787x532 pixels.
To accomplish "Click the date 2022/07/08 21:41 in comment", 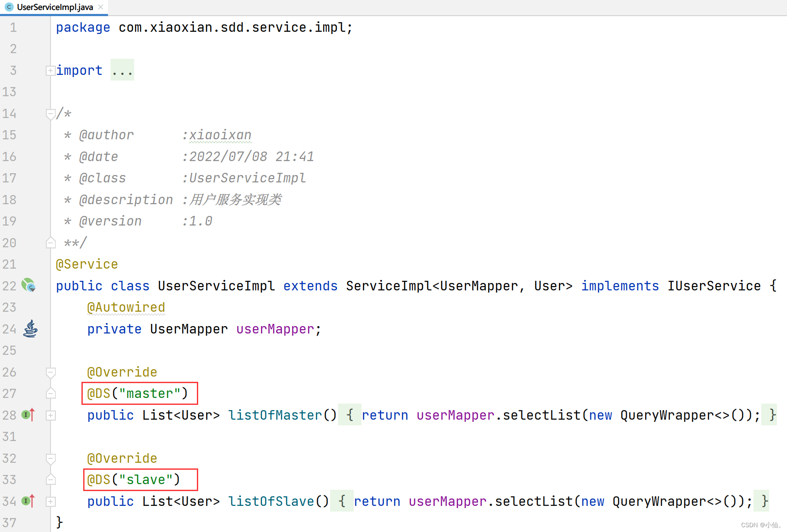I will pos(251,157).
